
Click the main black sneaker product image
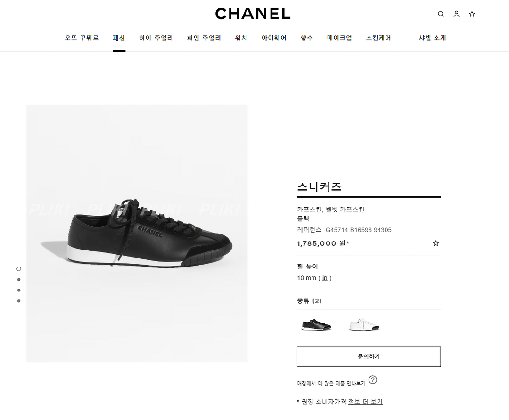pyautogui.click(x=137, y=233)
